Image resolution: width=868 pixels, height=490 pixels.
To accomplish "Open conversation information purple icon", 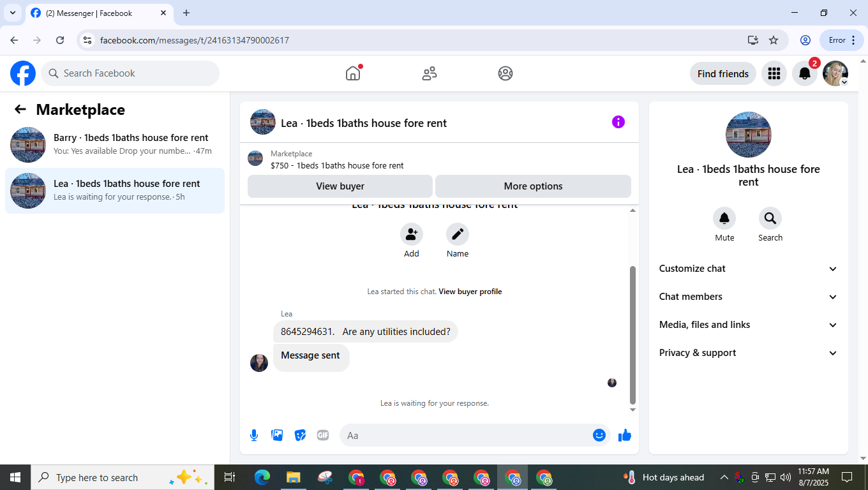I will point(618,122).
